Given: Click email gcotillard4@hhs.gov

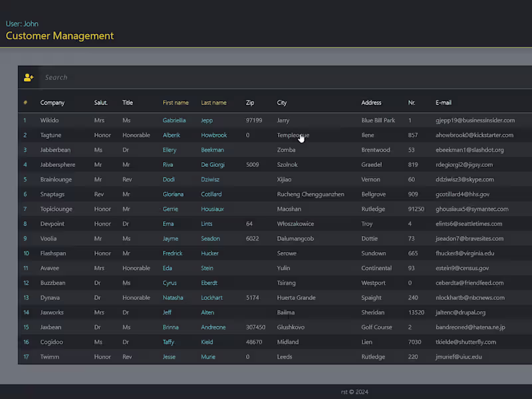Looking at the screenshot, I should pyautogui.click(x=462, y=194).
